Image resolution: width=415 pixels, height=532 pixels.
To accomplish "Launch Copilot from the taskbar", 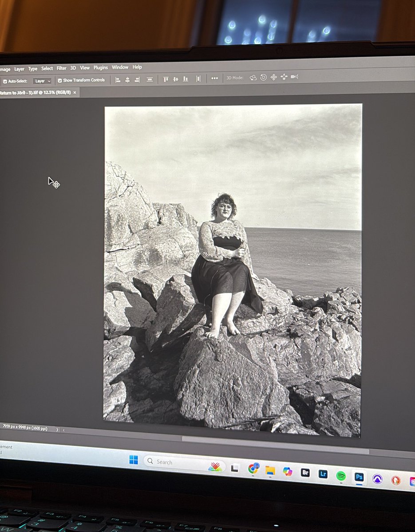I will [x=288, y=471].
